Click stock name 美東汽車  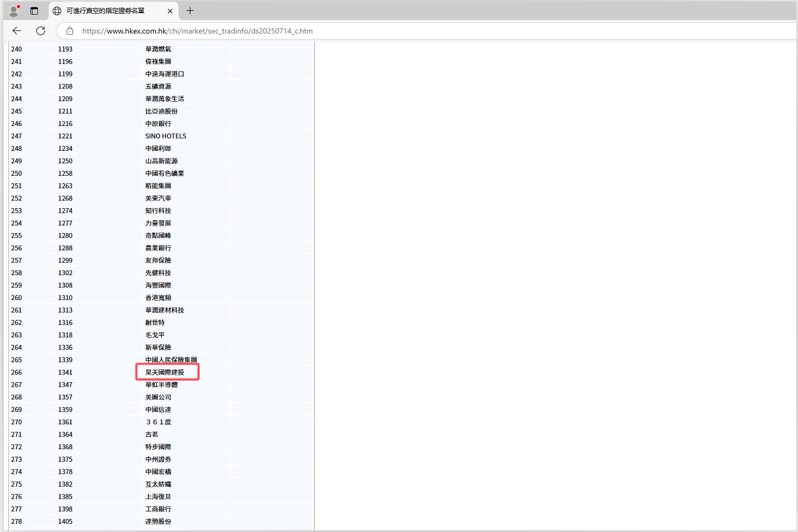click(158, 199)
